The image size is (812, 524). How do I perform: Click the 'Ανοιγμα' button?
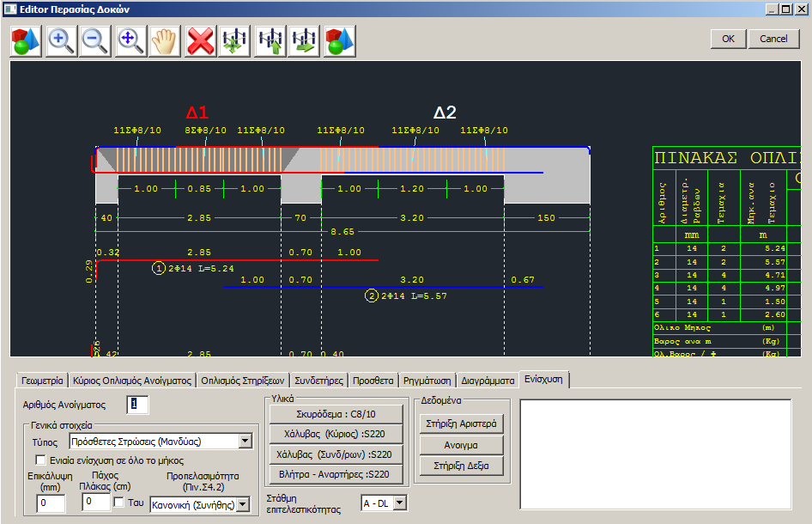pos(462,445)
